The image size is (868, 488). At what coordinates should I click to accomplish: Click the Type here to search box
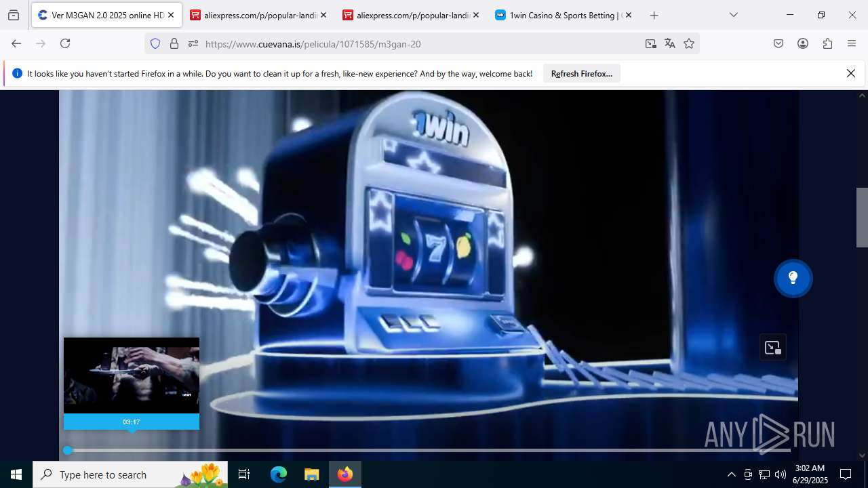(130, 474)
